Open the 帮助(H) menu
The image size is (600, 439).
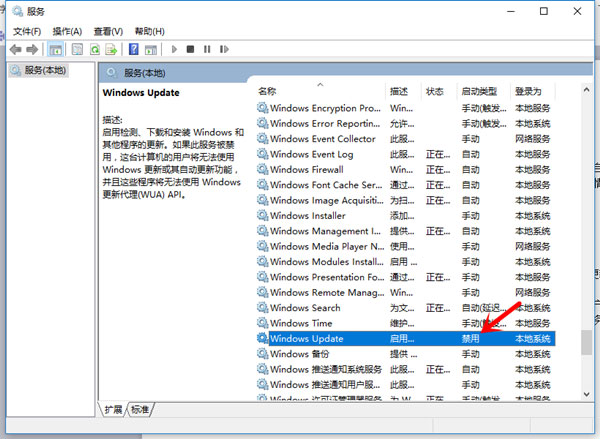150,31
